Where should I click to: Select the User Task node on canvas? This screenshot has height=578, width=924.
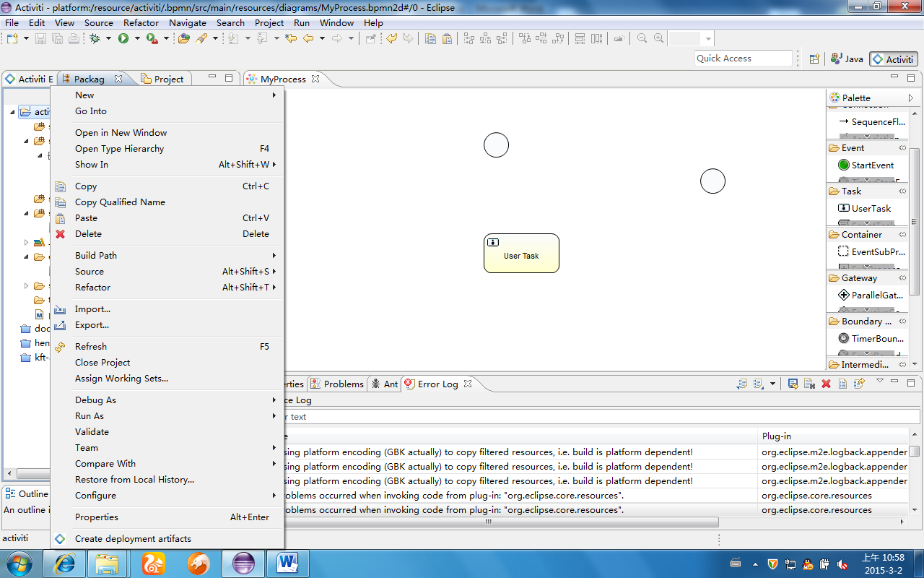pos(521,253)
